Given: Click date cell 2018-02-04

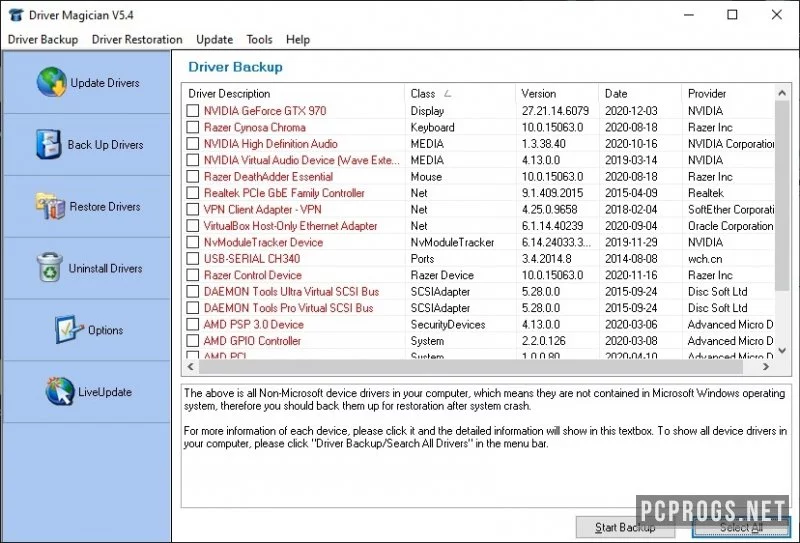Looking at the screenshot, I should pyautogui.click(x=631, y=209).
